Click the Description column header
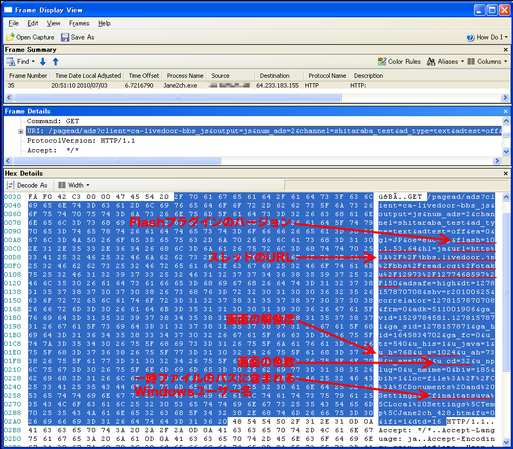 click(368, 76)
